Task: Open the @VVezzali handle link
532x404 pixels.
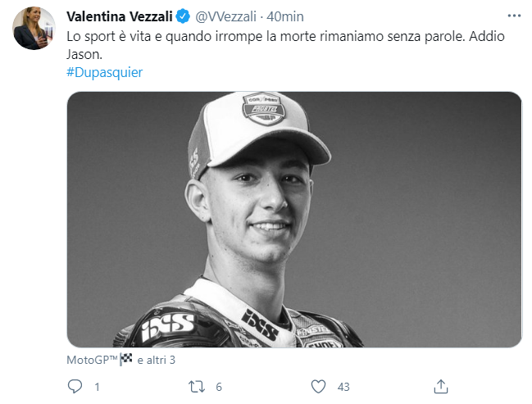Action: (225, 16)
